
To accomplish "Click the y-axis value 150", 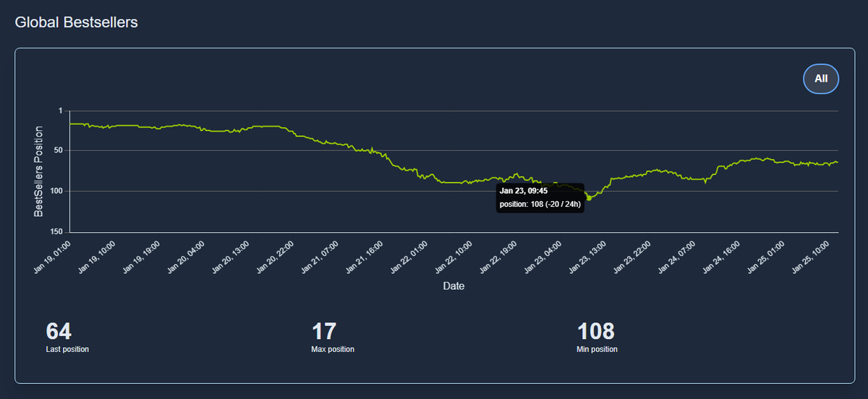I will [x=56, y=231].
